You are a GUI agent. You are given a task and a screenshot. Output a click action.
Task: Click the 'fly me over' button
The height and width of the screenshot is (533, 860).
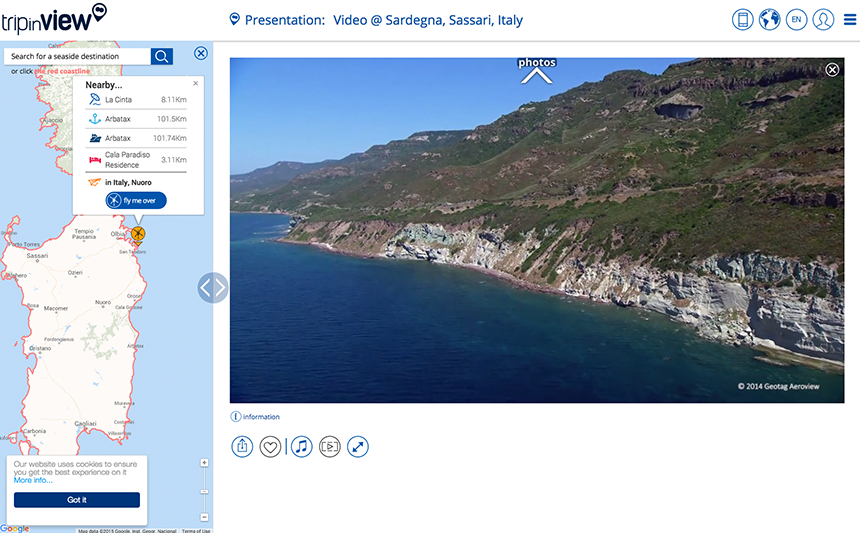[x=136, y=201]
